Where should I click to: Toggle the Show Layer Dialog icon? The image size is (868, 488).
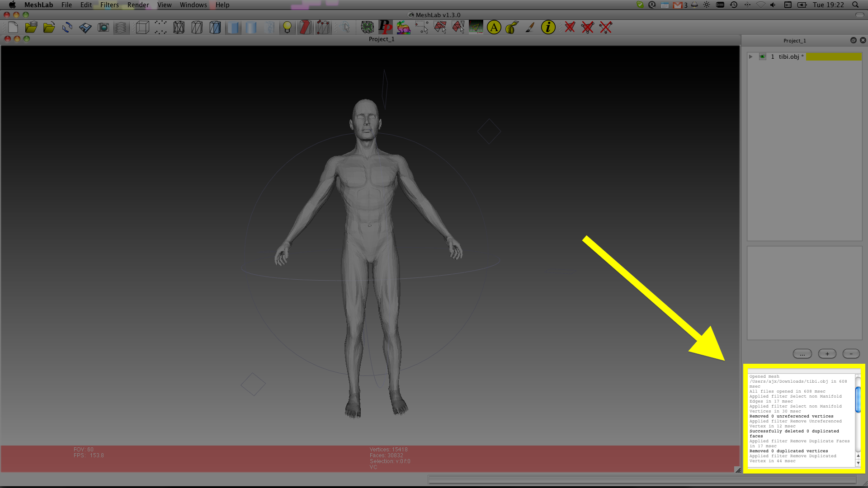point(121,28)
